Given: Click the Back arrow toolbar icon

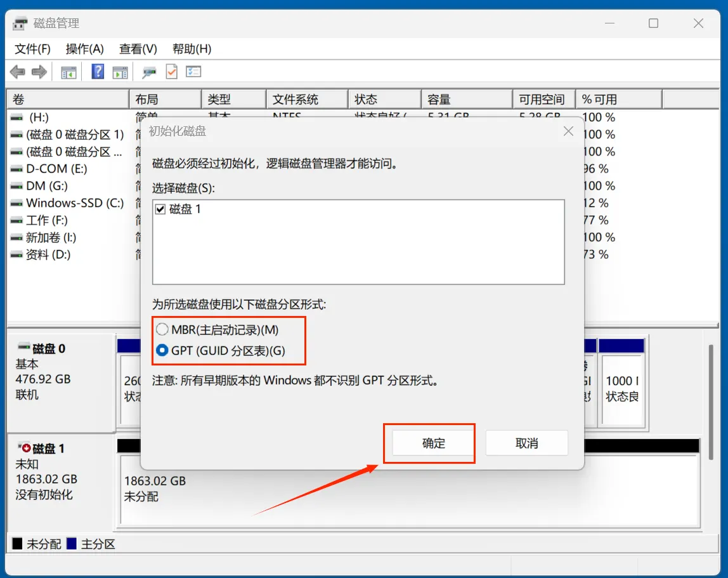Looking at the screenshot, I should click(x=18, y=72).
